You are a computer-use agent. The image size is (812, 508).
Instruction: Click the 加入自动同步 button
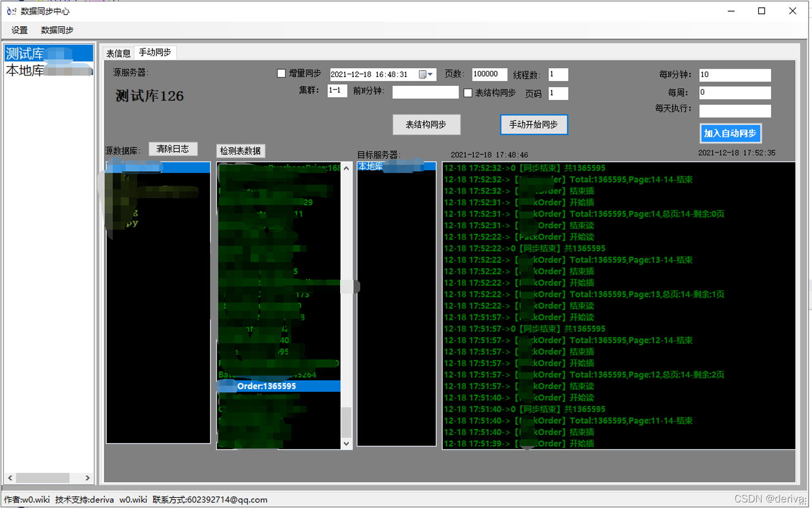click(x=730, y=133)
